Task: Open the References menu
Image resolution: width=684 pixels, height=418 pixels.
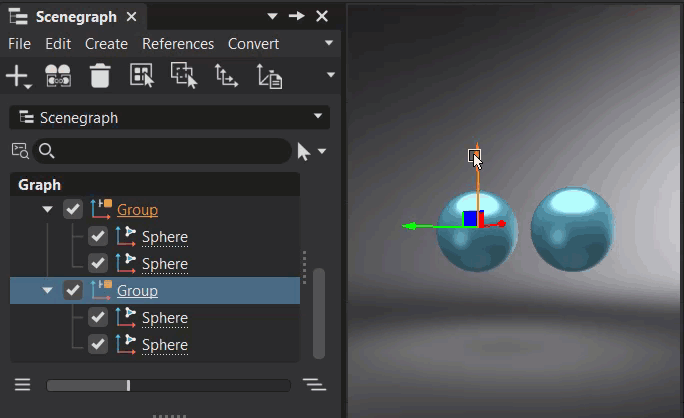Action: (x=178, y=44)
